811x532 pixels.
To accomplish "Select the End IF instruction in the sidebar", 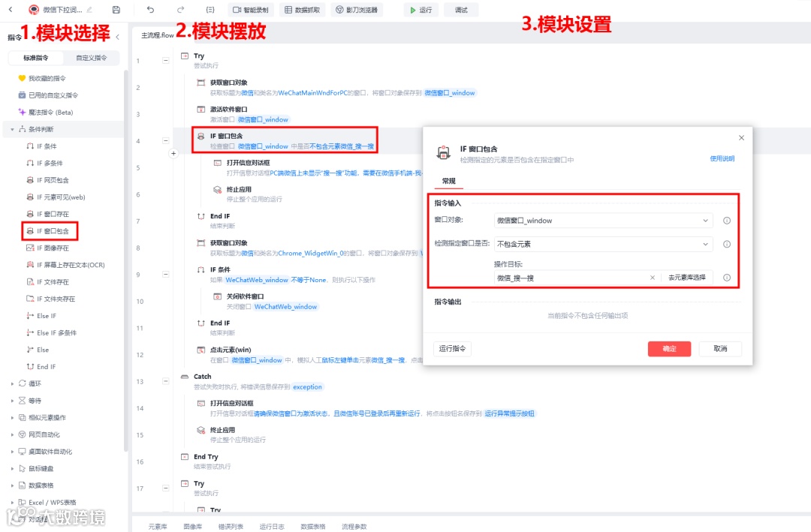I will point(41,367).
